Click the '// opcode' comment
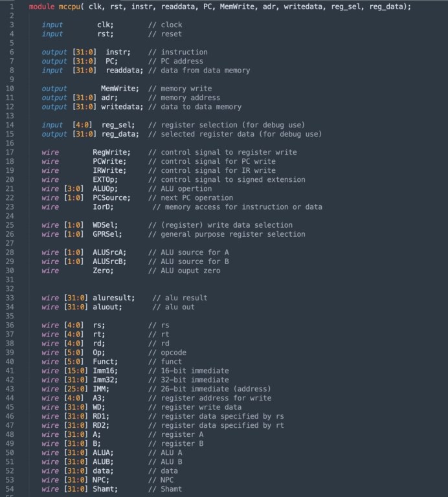The width and height of the screenshot is (448, 497). coord(167,353)
